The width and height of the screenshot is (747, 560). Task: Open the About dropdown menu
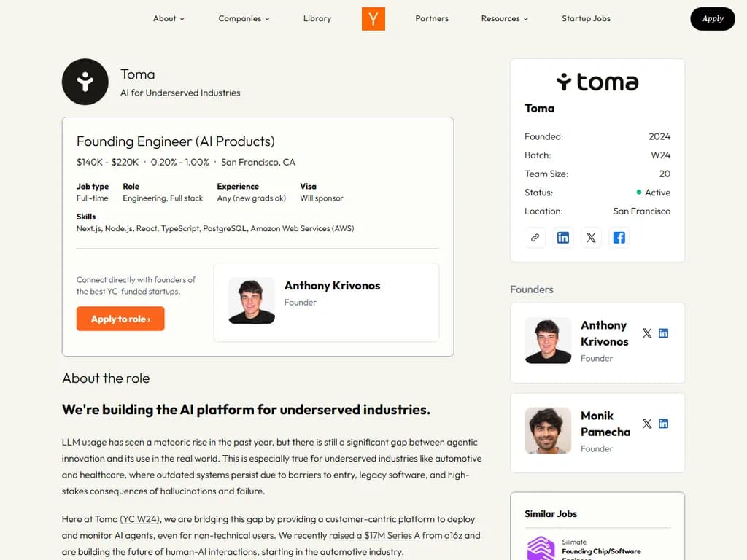(x=168, y=19)
